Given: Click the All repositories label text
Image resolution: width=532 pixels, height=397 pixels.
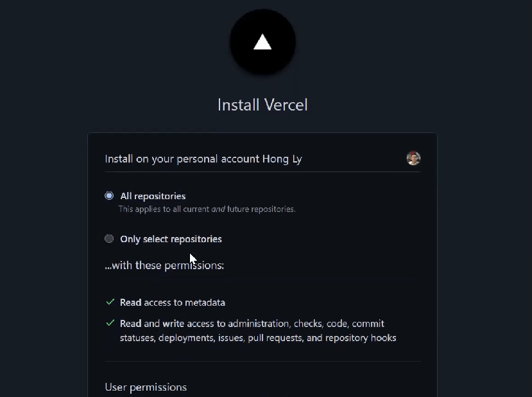Looking at the screenshot, I should tap(153, 197).
